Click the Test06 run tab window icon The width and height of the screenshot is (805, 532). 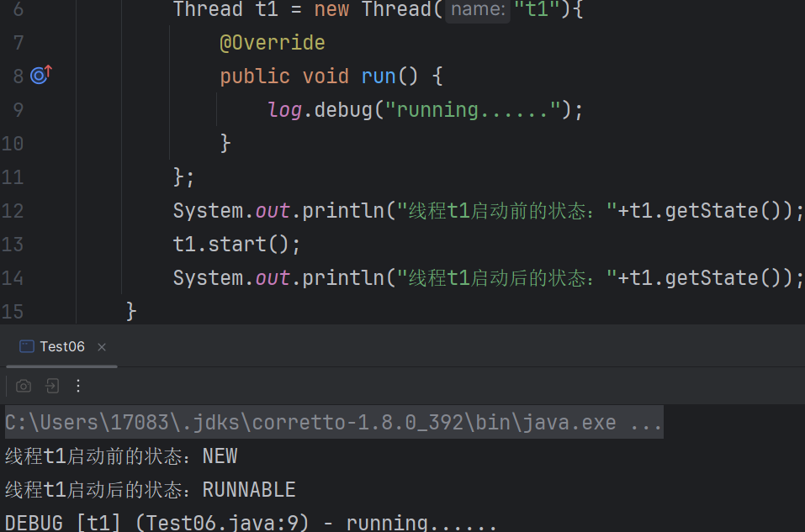(27, 346)
